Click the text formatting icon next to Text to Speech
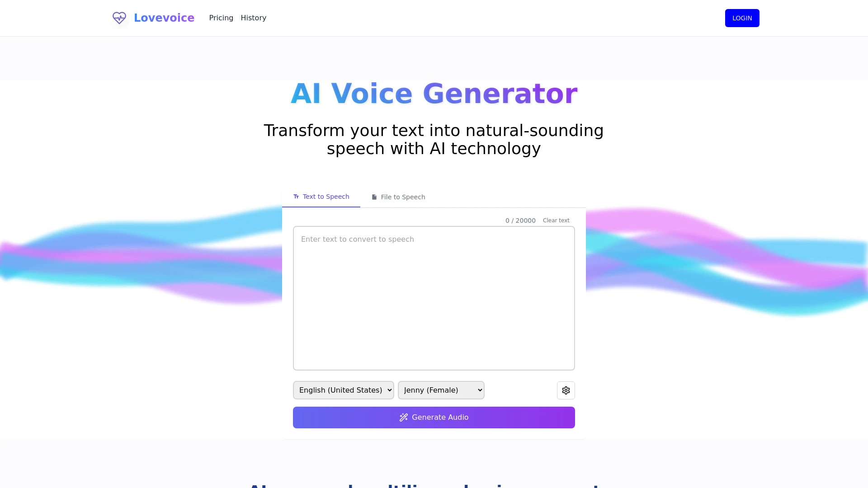This screenshot has height=488, width=868. pyautogui.click(x=296, y=196)
